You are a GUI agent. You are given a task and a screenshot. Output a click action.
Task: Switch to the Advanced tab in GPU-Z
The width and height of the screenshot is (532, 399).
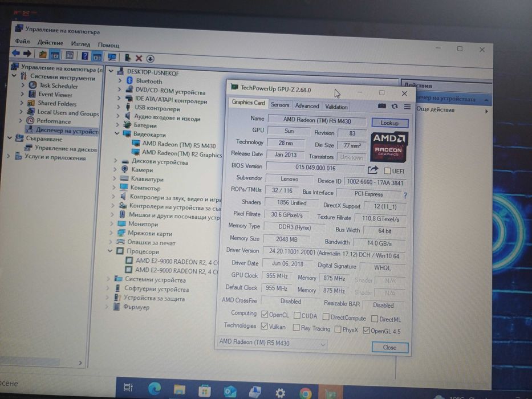pyautogui.click(x=307, y=106)
